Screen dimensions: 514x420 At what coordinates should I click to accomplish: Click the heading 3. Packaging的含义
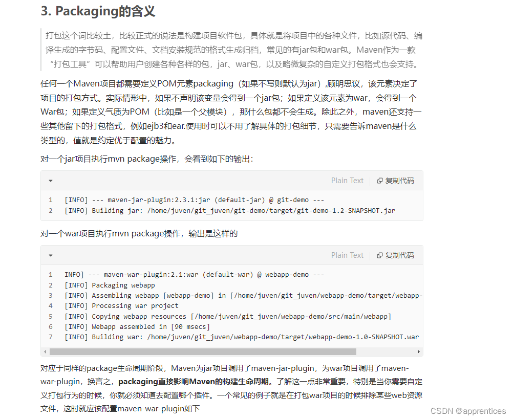(x=98, y=11)
